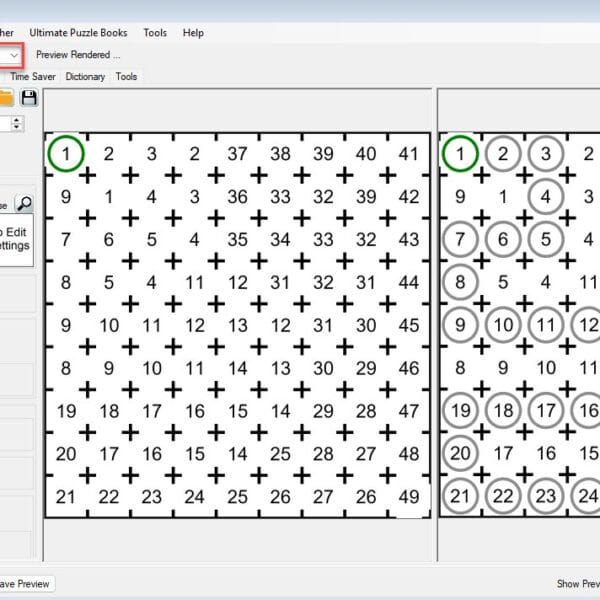Open the red-outlined dropdown list
Screen dimensions: 600x600
(x=11, y=55)
